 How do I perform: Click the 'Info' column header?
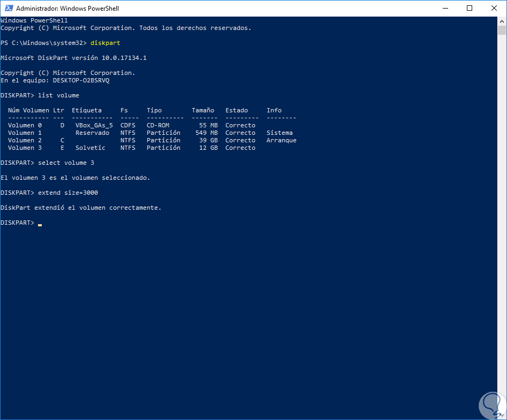[274, 111]
